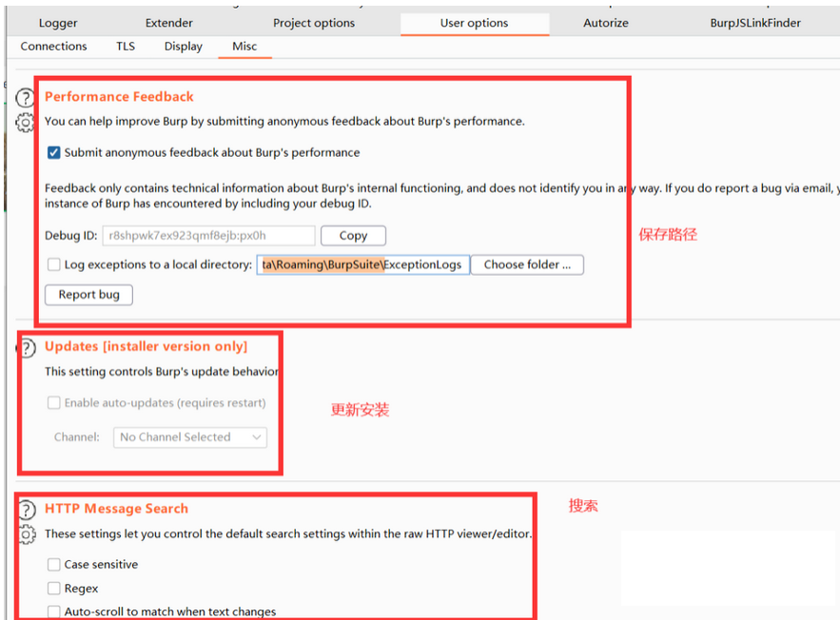
Task: Click the HTTP Message Search gear icon
Action: click(x=27, y=534)
